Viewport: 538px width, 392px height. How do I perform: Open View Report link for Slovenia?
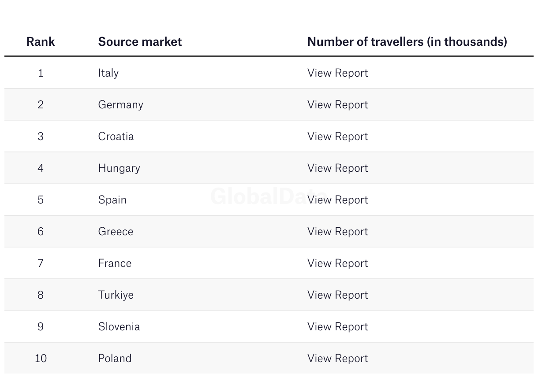[337, 327]
